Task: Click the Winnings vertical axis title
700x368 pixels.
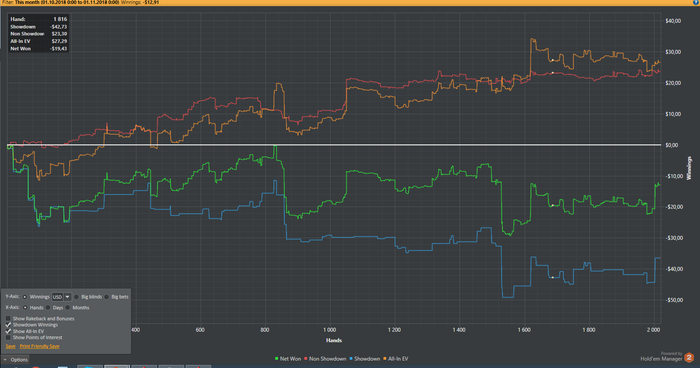Action: click(x=689, y=168)
